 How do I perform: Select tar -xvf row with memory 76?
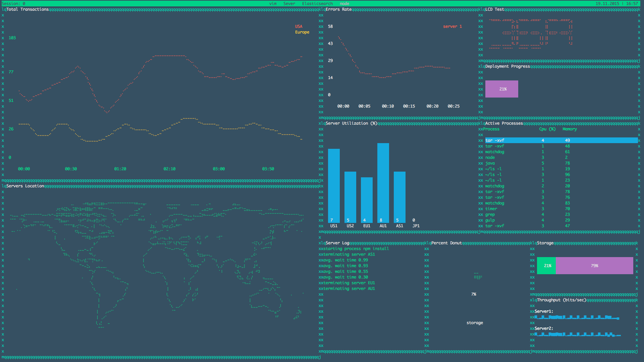561,197
